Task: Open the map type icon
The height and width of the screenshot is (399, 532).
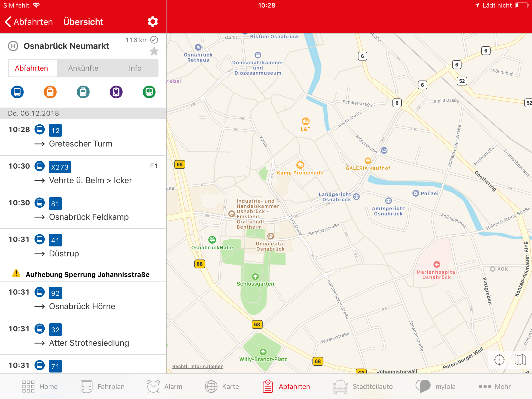Action: (520, 360)
